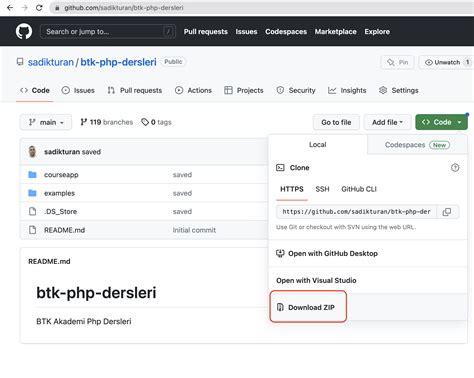Select the Code repository tab
This screenshot has width=474, height=378.
pyautogui.click(x=35, y=90)
